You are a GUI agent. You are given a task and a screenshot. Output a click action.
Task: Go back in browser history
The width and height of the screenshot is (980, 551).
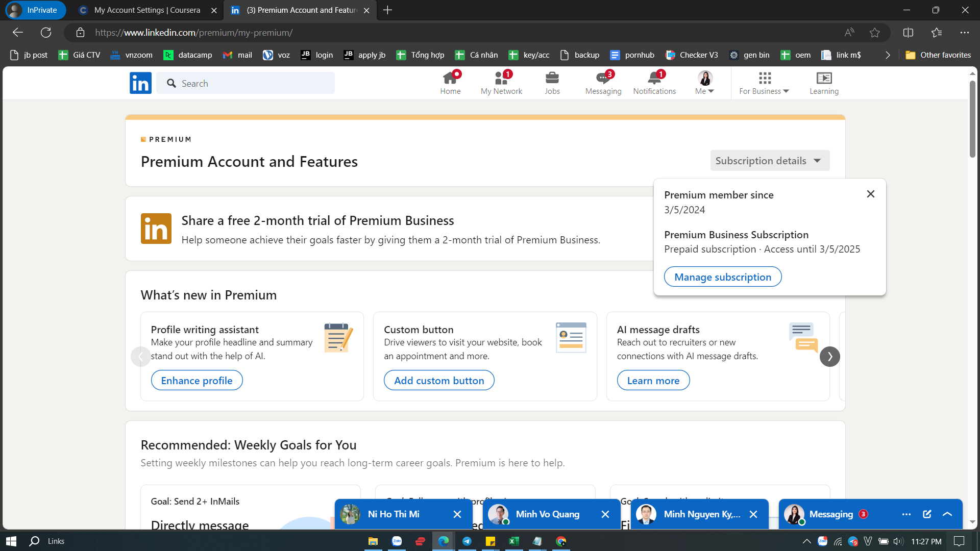(18, 33)
